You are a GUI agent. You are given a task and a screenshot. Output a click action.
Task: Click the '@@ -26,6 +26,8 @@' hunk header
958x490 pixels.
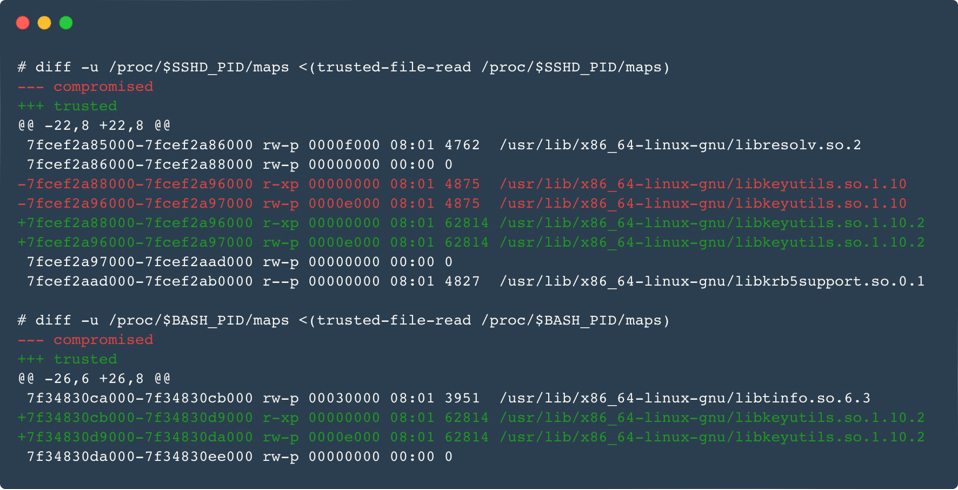pyautogui.click(x=94, y=379)
